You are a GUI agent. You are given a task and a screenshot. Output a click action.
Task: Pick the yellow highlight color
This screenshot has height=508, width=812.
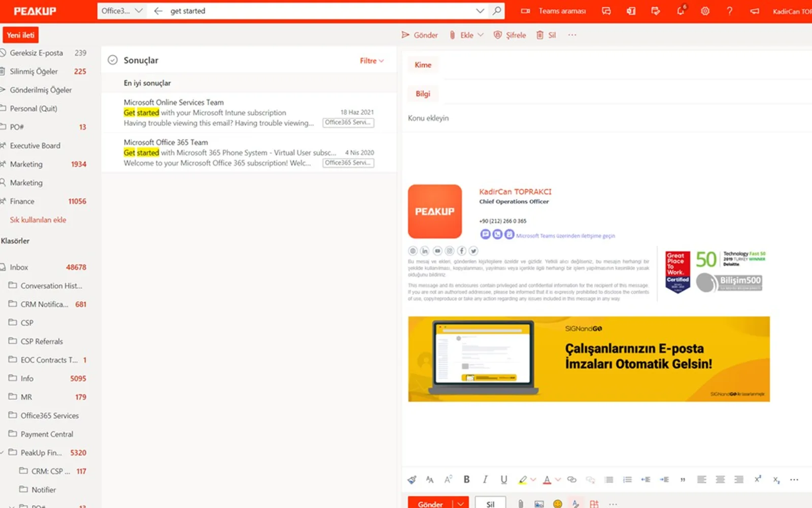click(x=522, y=480)
